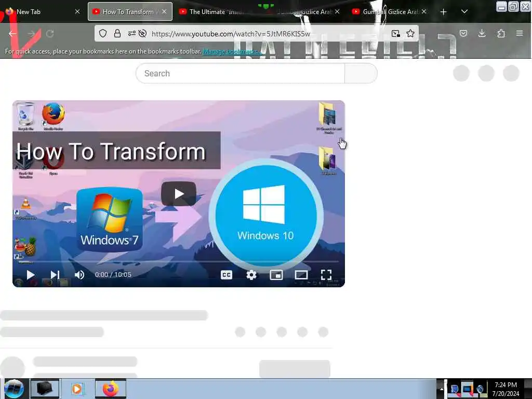Close the last Gumball Gizlice tab
The image size is (532, 399).
click(424, 11)
